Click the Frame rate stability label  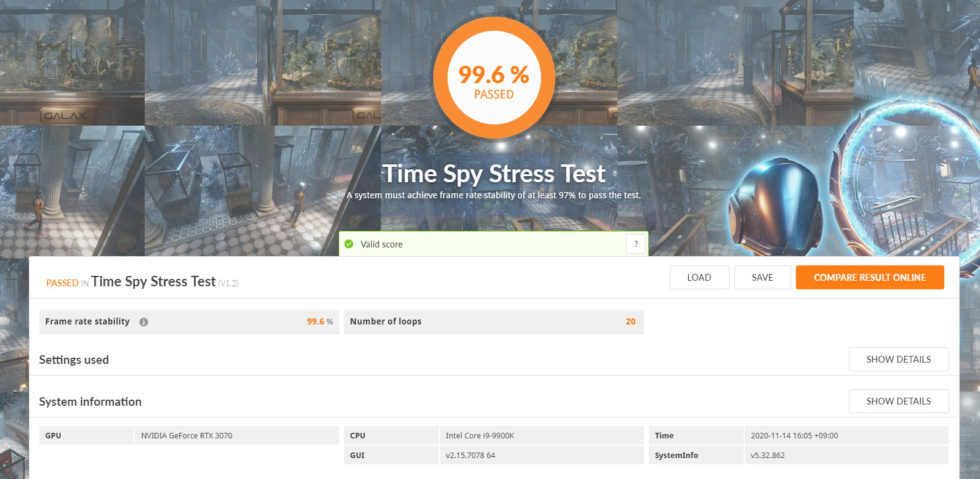pos(87,321)
